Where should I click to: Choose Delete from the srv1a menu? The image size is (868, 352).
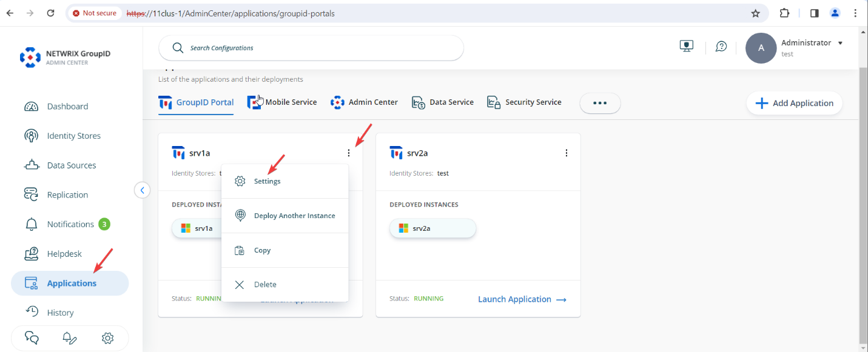(266, 284)
